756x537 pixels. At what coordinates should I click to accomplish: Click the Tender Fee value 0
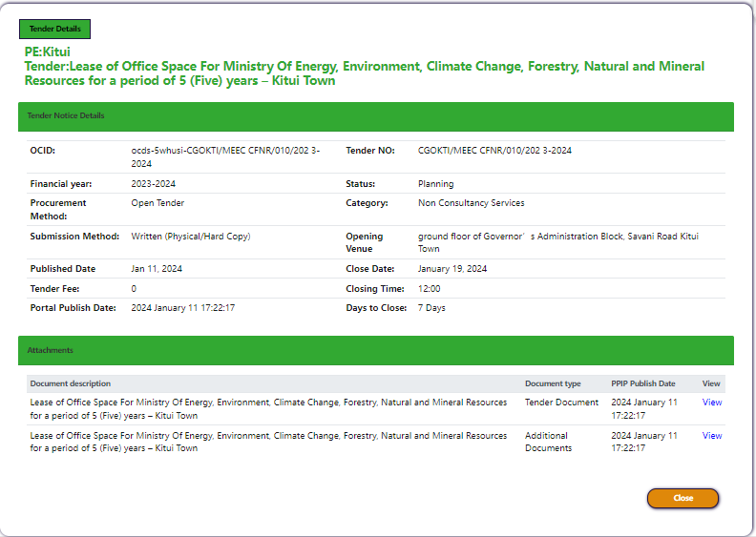tap(134, 288)
